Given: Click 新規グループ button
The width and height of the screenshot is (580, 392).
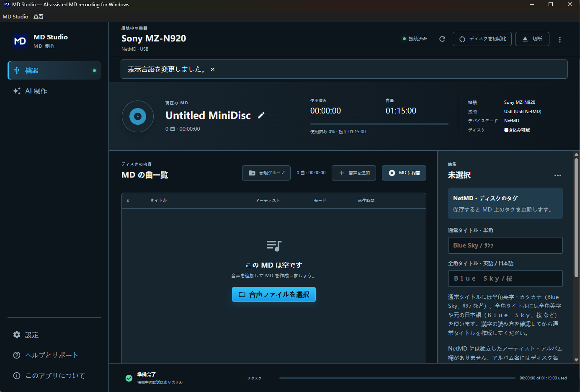Looking at the screenshot, I should point(266,173).
